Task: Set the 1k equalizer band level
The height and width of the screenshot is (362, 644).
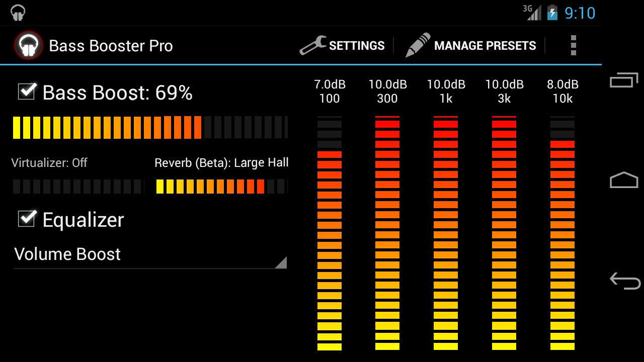Action: 446,233
